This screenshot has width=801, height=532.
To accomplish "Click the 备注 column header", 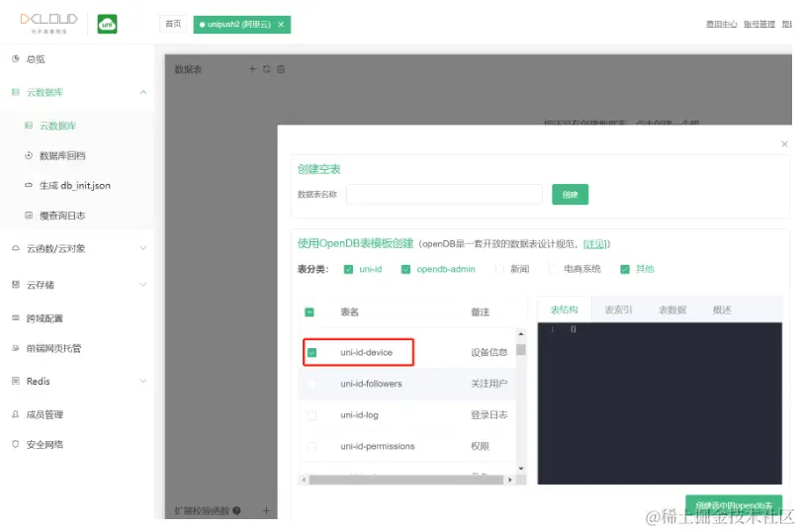I will (480, 312).
